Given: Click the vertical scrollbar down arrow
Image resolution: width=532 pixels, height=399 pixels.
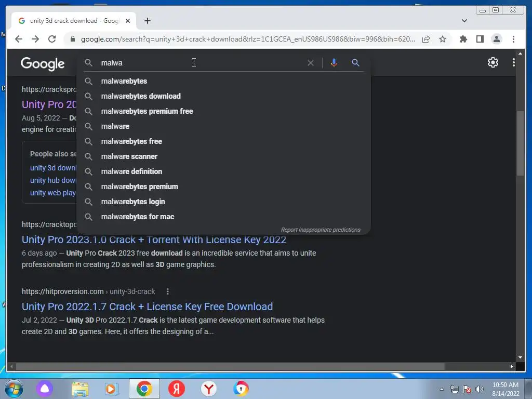Looking at the screenshot, I should (520, 357).
